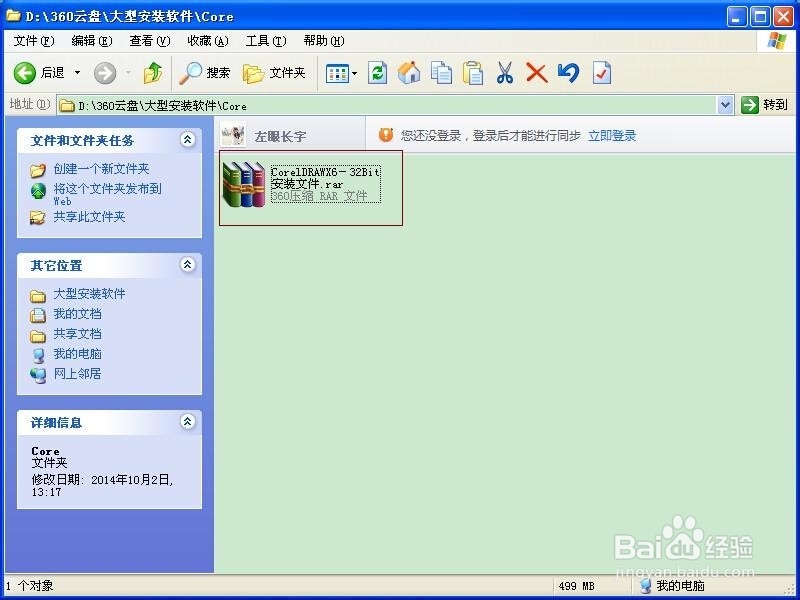Click 将这个文件夹发布到 Web link

[108, 194]
